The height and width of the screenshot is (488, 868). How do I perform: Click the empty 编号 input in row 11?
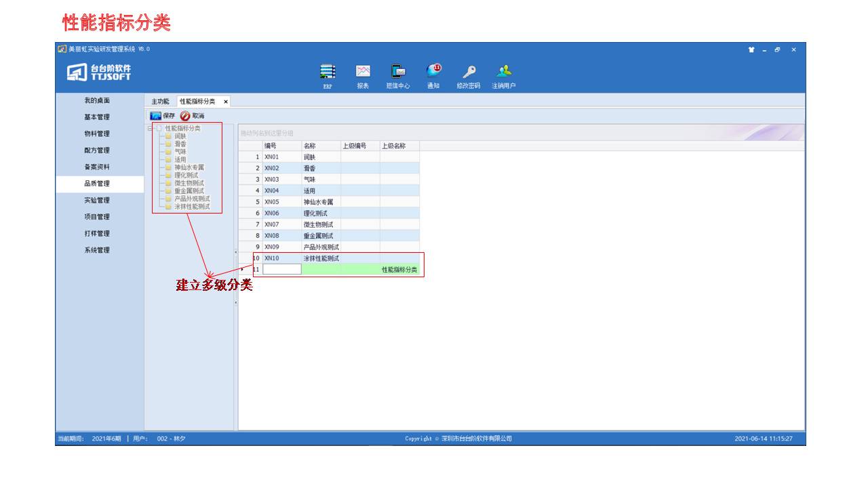(x=282, y=269)
